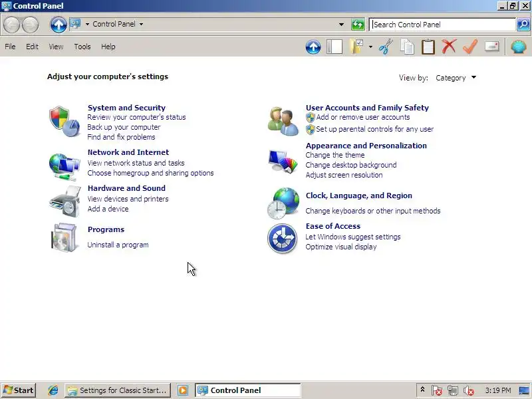Open the View menu
The width and height of the screenshot is (532, 399).
point(56,47)
